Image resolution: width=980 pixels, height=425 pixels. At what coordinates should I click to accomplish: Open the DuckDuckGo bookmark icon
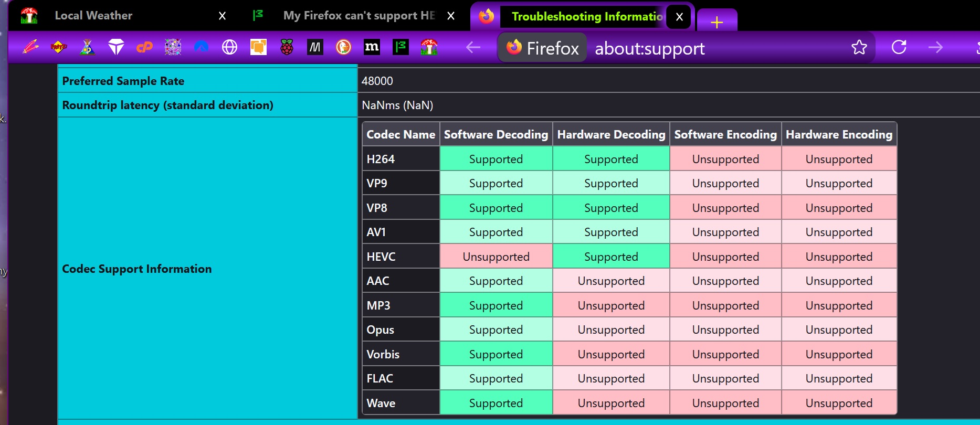tap(343, 47)
